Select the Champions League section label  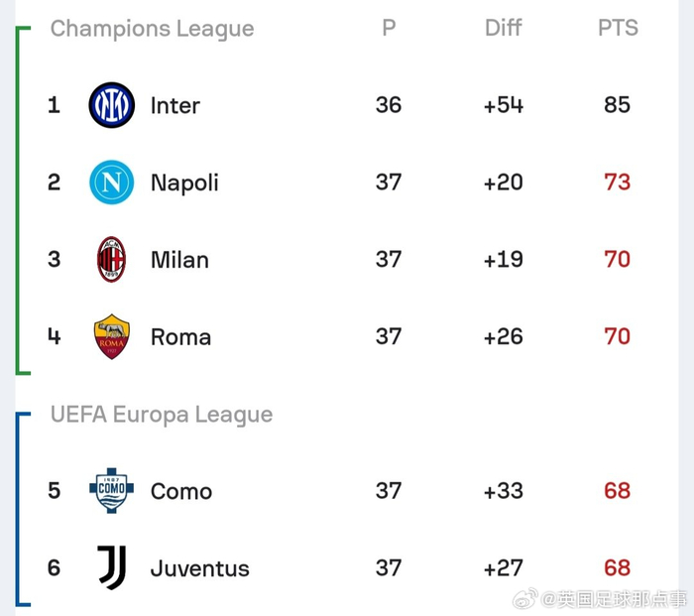click(153, 29)
